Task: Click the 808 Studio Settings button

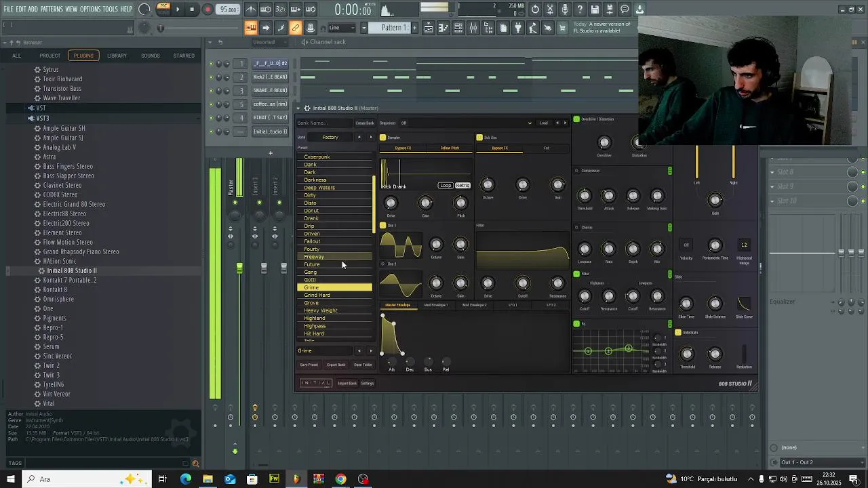Action: click(x=368, y=384)
